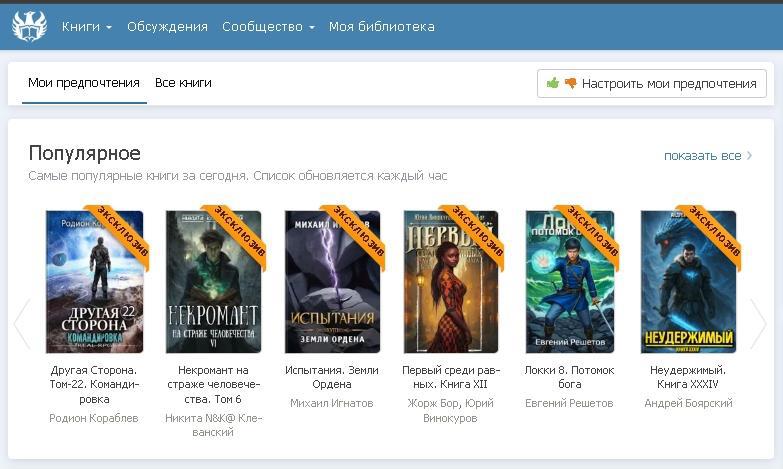Switch to the Все книги tab
Image resolution: width=783 pixels, height=469 pixels.
click(183, 83)
